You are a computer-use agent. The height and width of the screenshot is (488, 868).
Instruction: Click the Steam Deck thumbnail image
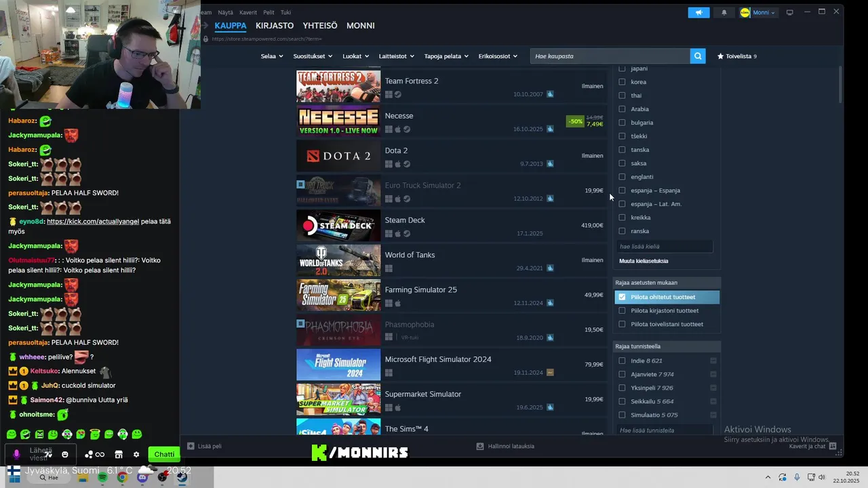coord(338,226)
